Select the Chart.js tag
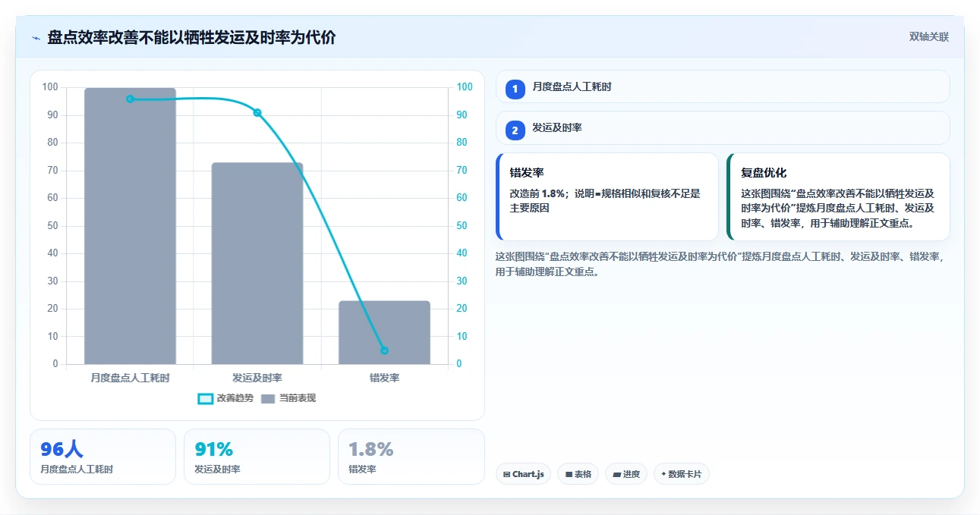 (524, 474)
